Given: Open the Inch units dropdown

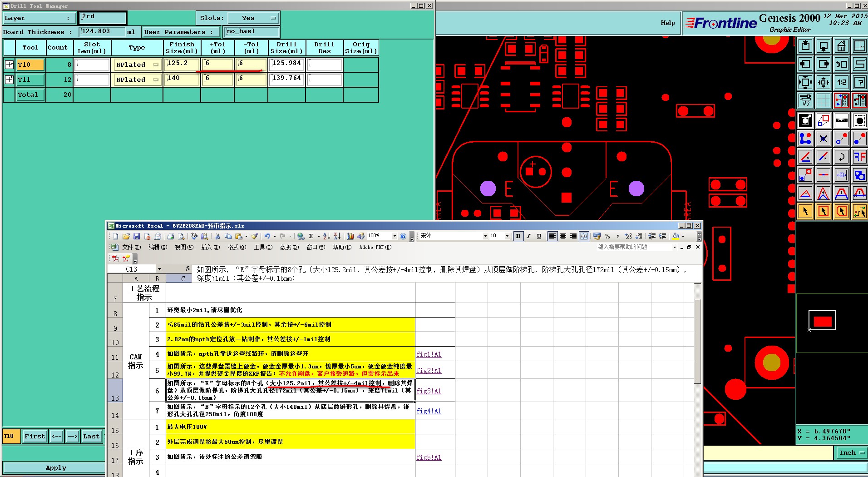Looking at the screenshot, I should click(851, 452).
